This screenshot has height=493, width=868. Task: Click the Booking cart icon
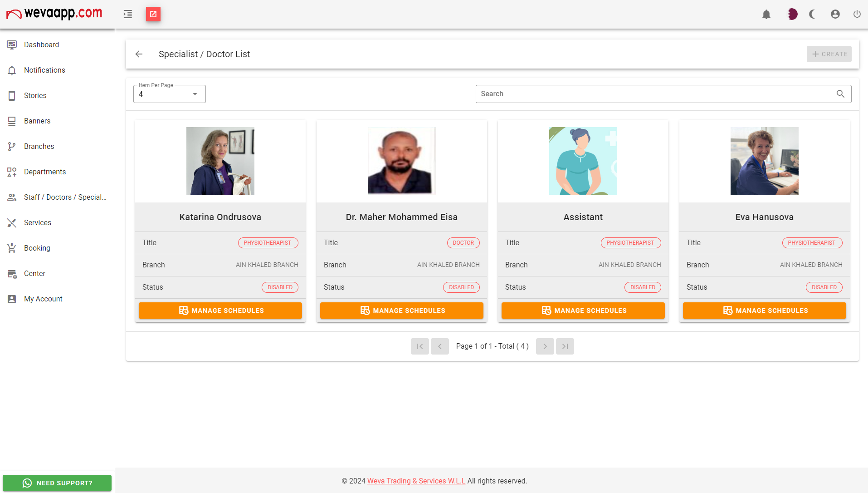12,248
